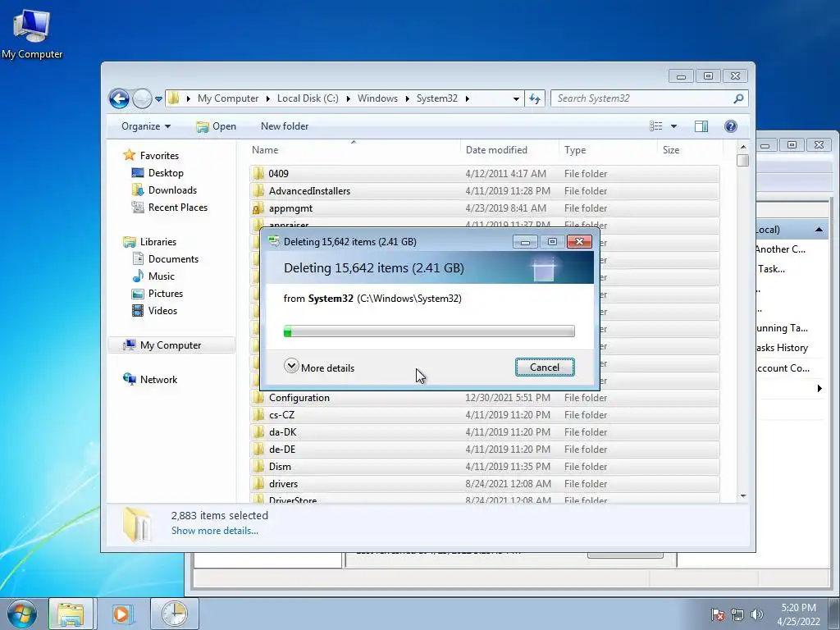The height and width of the screenshot is (630, 840).
Task: Click the deletion progress bar
Action: pos(429,331)
